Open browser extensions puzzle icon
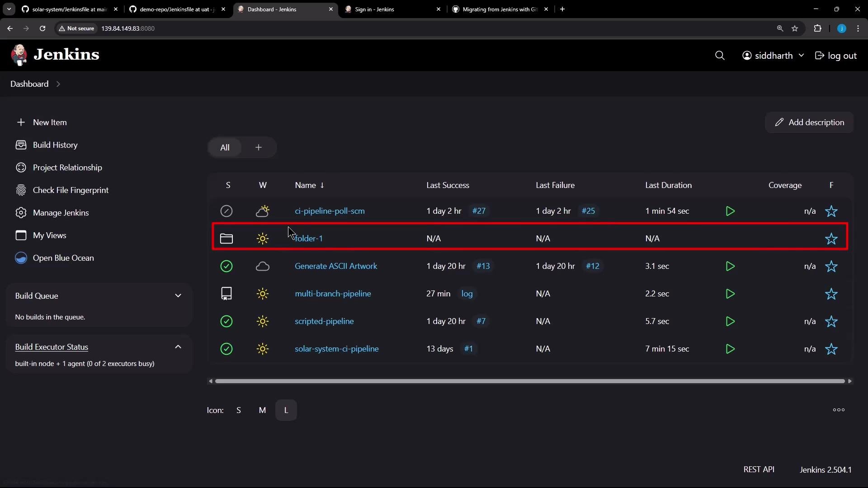 click(x=817, y=28)
